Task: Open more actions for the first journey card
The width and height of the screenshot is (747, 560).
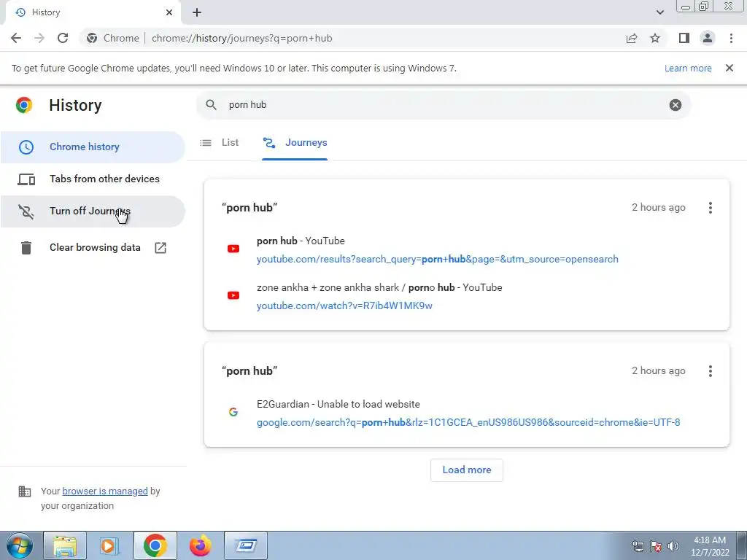Action: (x=711, y=208)
